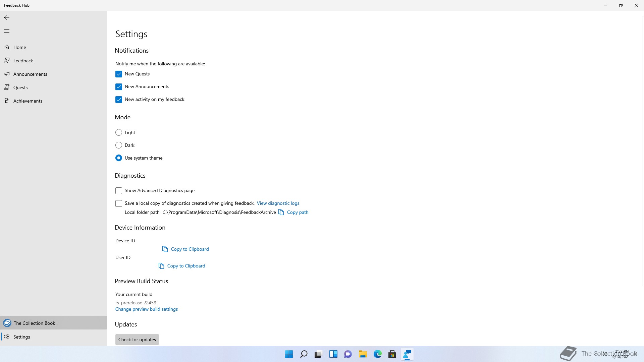Click Copy path link
This screenshot has width=644, height=362.
(x=298, y=212)
